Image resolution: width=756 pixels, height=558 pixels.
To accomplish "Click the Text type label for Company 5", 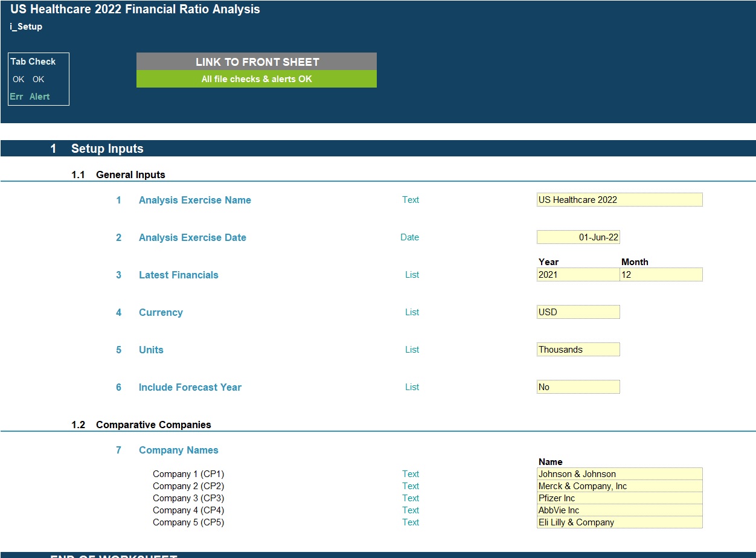I will [x=411, y=522].
